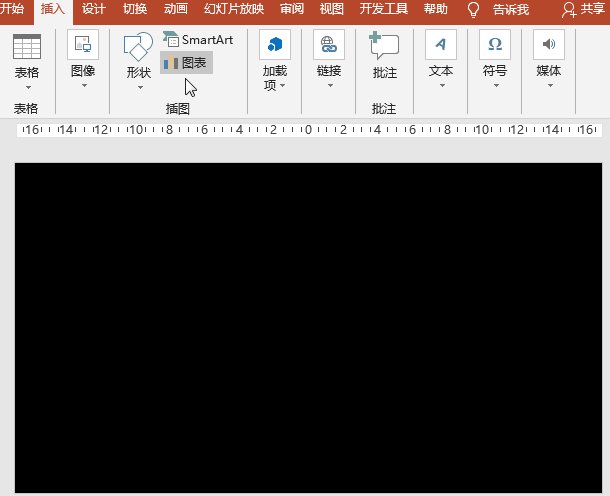
Task: Expand the 媒体 dropdown arrow
Action: (550, 86)
